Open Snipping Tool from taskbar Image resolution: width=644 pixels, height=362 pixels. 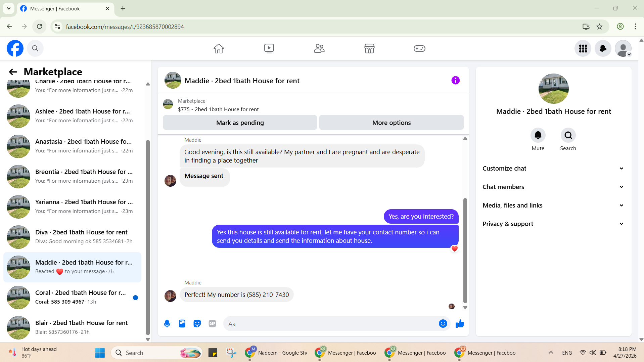[x=231, y=353]
